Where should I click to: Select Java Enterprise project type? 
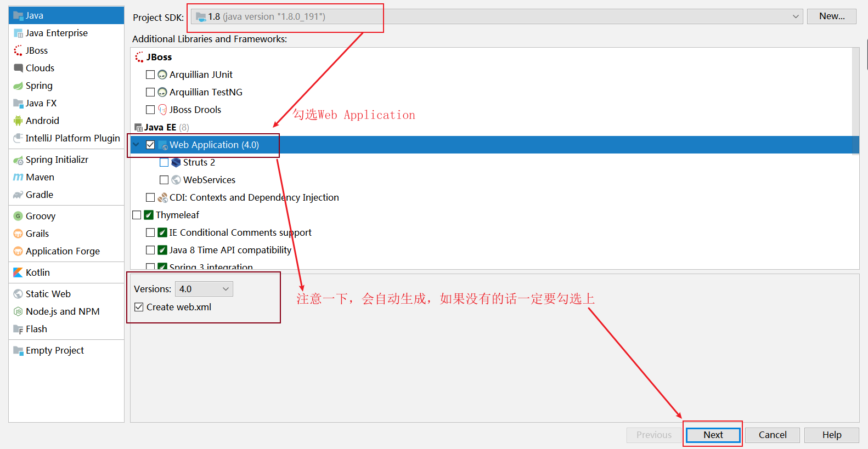66,33
